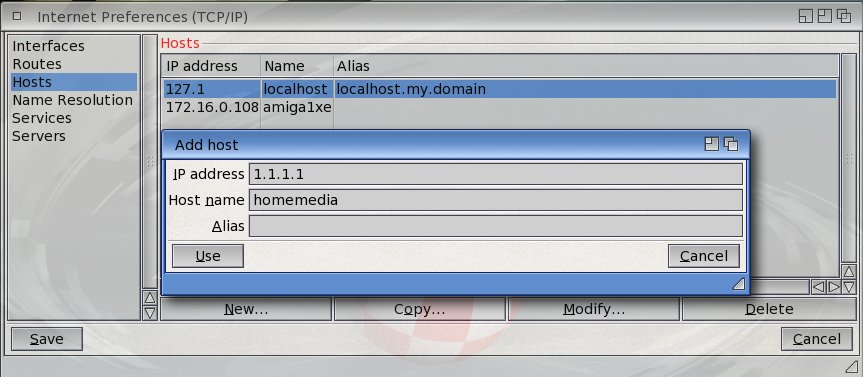This screenshot has height=377, width=863.
Task: Cancel the Add host dialog
Action: 703,256
